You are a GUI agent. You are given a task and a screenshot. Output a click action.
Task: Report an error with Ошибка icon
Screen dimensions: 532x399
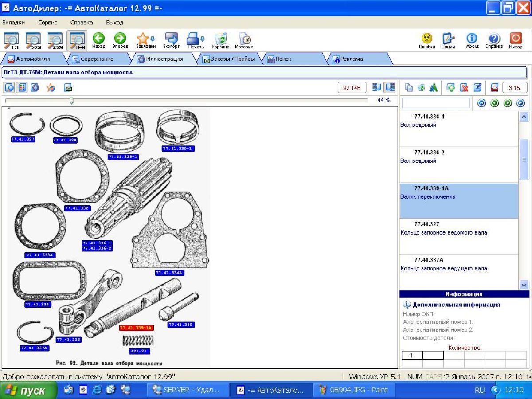pos(427,40)
